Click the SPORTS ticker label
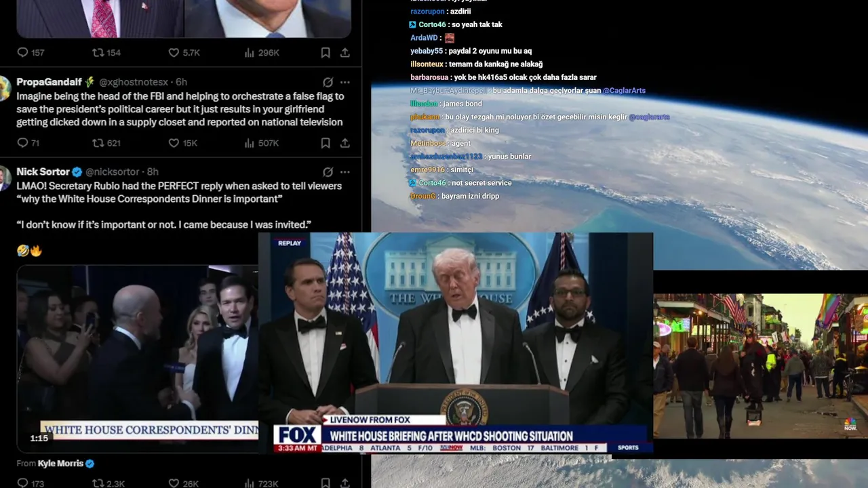The height and width of the screenshot is (488, 868). point(628,448)
